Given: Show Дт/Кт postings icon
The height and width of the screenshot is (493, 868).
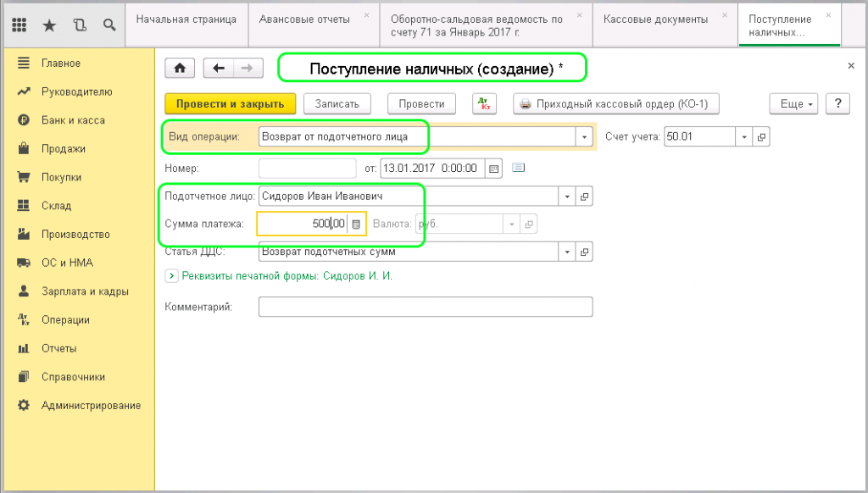Looking at the screenshot, I should [485, 103].
